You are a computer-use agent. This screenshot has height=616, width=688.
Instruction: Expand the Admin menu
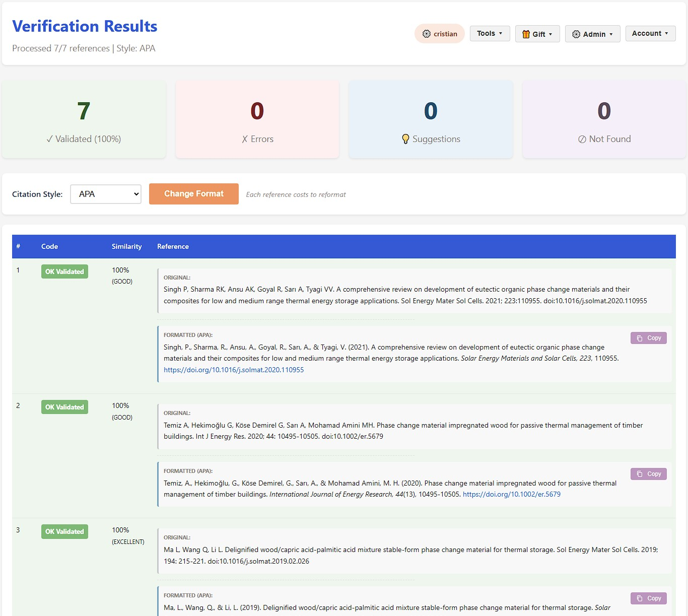click(592, 34)
